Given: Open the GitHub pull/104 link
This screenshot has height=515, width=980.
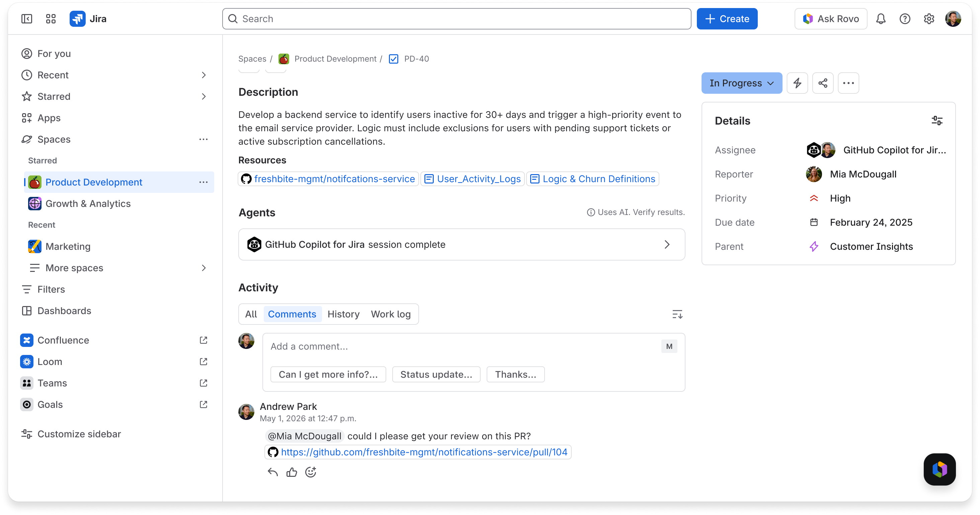Looking at the screenshot, I should click(x=418, y=452).
